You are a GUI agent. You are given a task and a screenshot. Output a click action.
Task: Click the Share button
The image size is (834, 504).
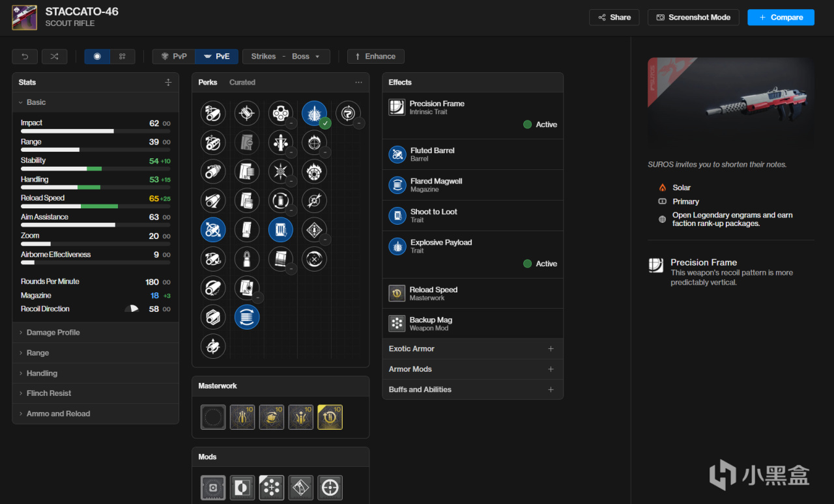click(x=614, y=18)
